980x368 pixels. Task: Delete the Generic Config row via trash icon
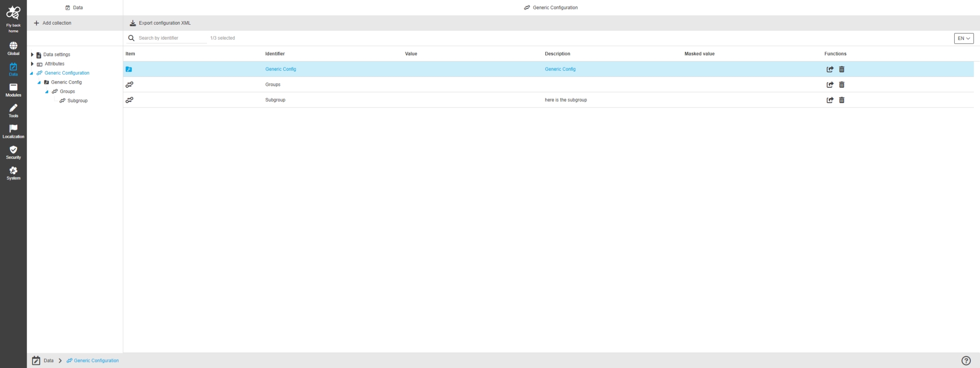click(x=842, y=69)
